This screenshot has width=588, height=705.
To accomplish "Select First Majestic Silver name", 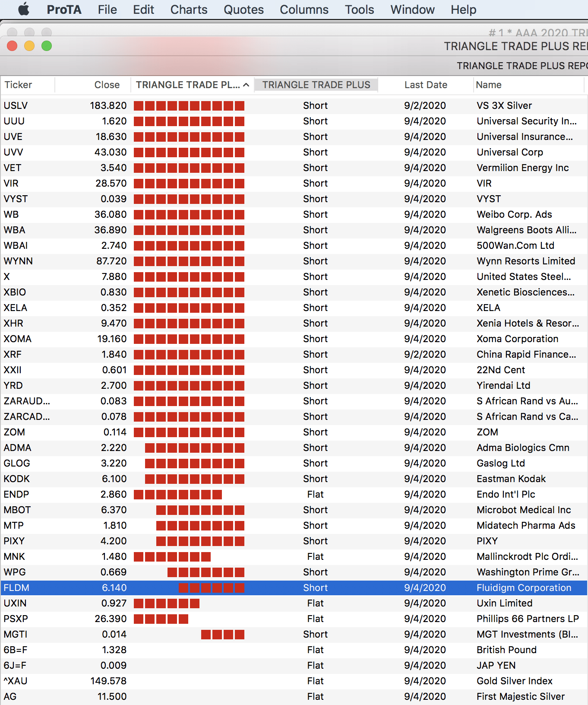I will point(521,696).
